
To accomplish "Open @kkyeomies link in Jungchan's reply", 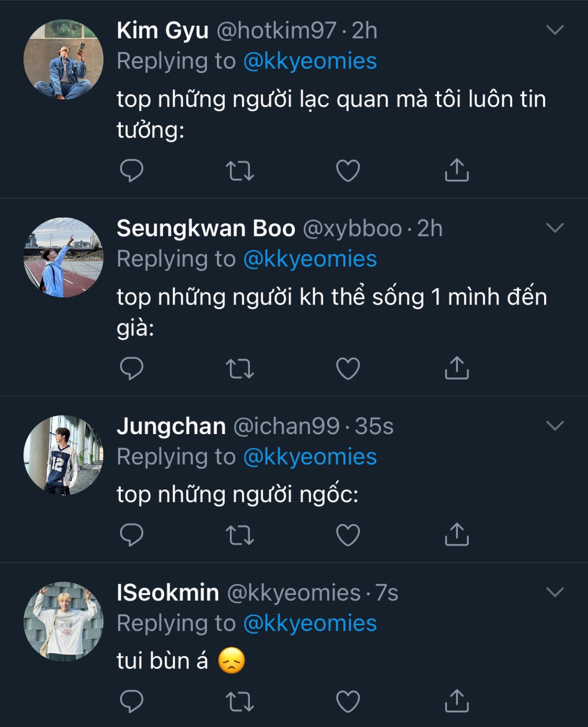I will click(x=310, y=457).
